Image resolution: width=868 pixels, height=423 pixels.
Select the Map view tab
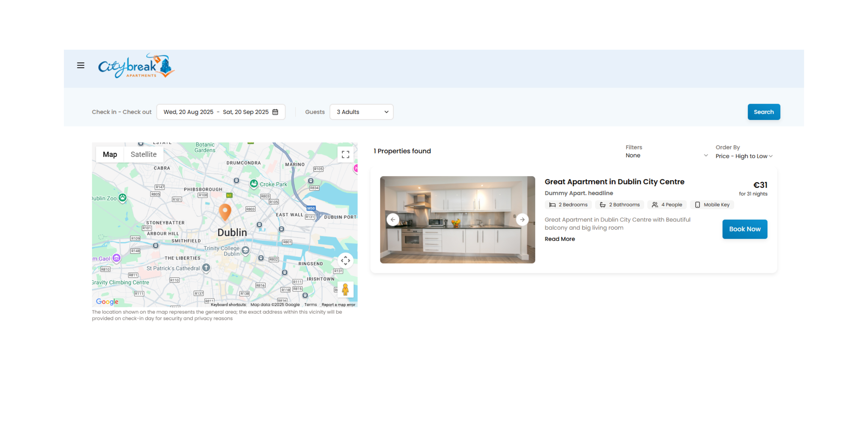(x=110, y=155)
